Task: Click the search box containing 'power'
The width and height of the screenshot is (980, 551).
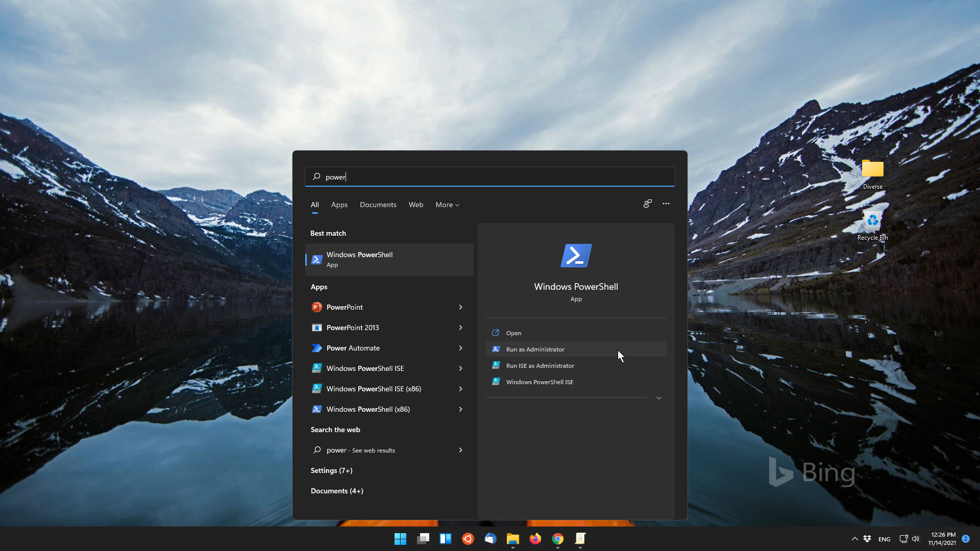Action: pos(490,177)
